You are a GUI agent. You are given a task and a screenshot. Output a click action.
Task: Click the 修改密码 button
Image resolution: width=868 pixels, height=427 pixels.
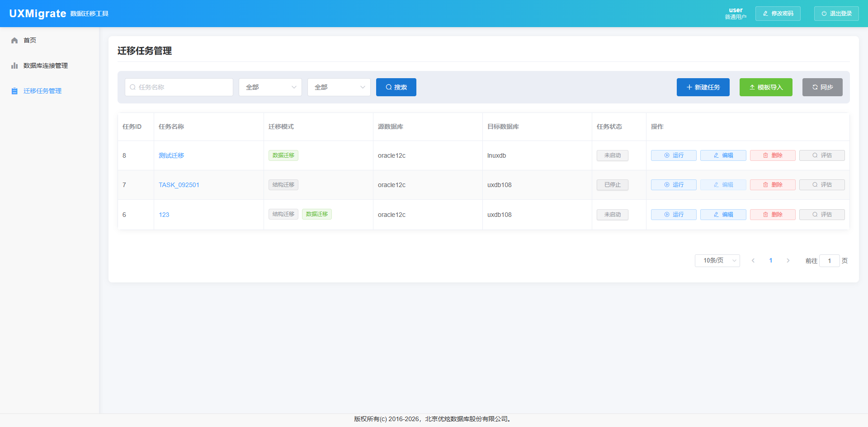coord(778,14)
